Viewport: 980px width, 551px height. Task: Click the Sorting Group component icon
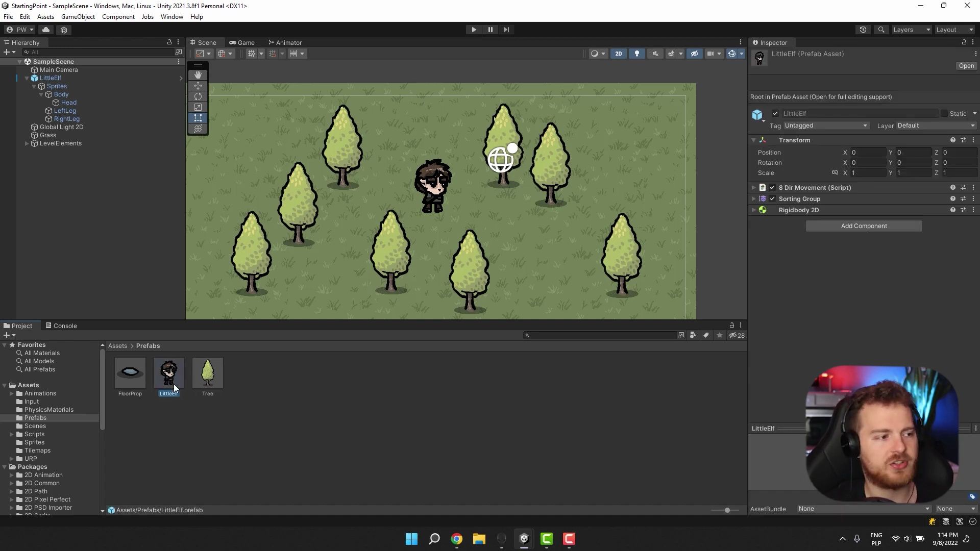click(763, 198)
